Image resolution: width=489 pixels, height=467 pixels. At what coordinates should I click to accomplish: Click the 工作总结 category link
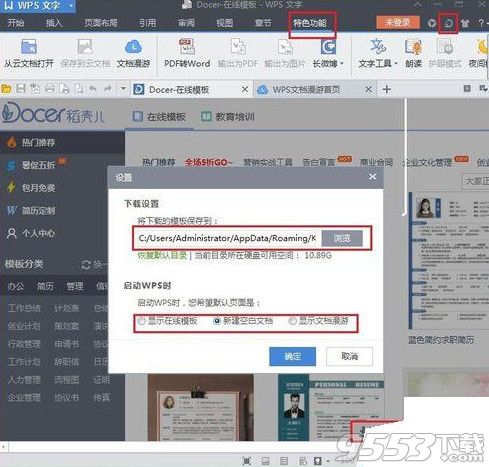click(x=24, y=308)
